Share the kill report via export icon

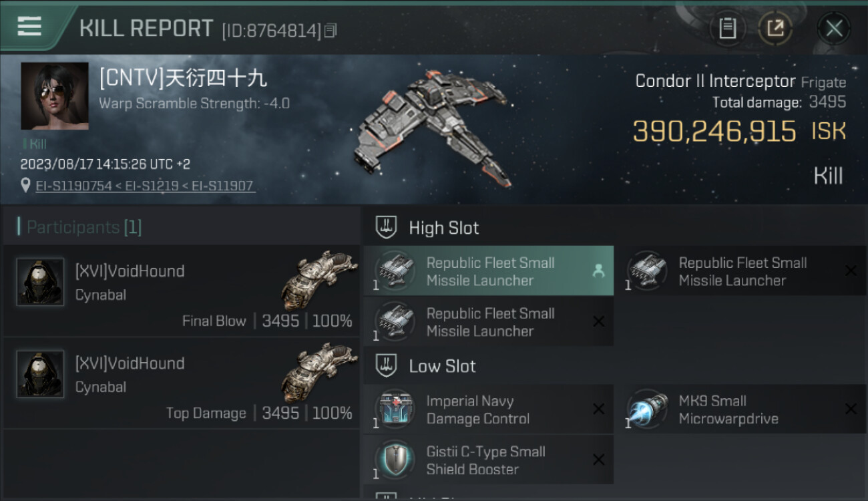[x=775, y=28]
